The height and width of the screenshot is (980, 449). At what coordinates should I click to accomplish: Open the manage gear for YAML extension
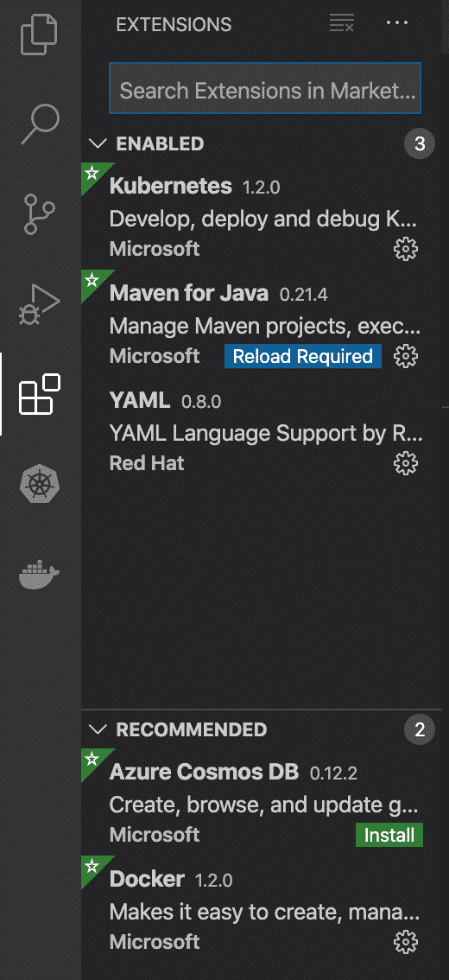pyautogui.click(x=406, y=464)
